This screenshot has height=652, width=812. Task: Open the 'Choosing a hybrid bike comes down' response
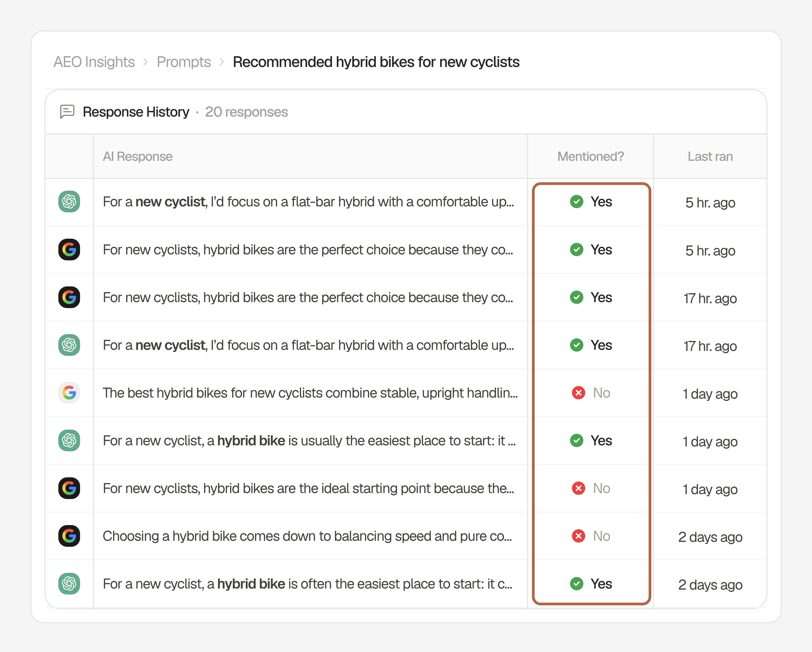tap(307, 536)
